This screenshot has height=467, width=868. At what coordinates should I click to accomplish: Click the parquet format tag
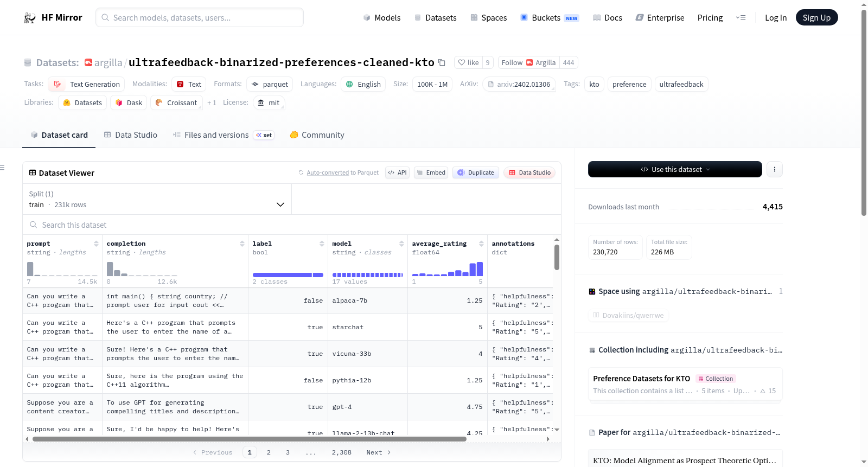tap(270, 84)
